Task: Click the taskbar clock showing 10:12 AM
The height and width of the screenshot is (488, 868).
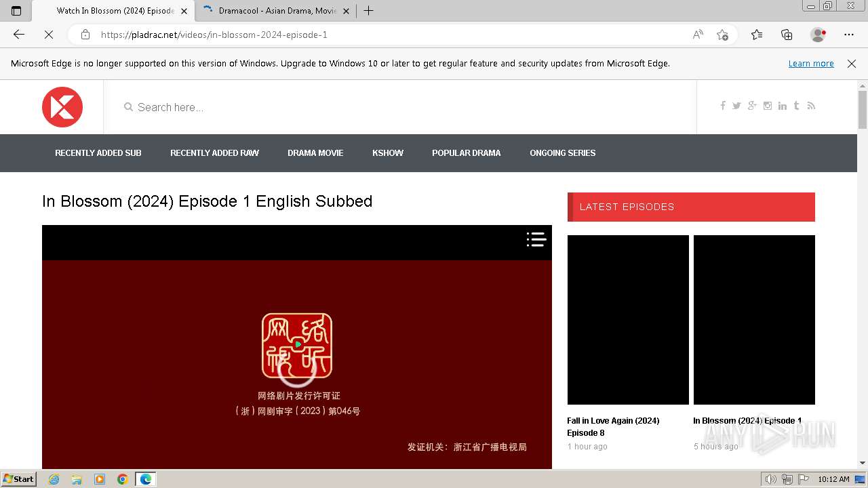Action: coord(833,479)
